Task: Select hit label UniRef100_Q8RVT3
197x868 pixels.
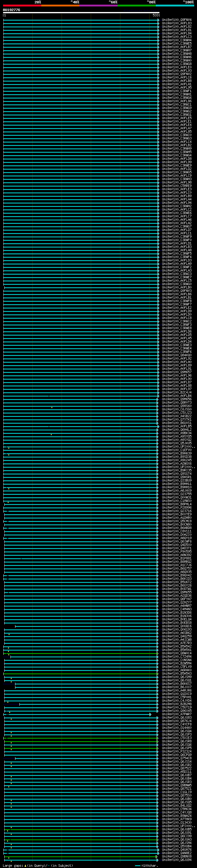Action: 177,403
